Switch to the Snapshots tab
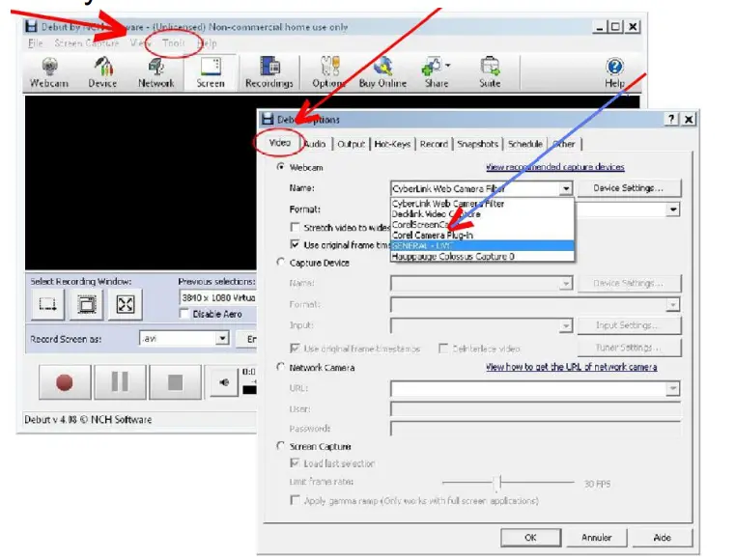This screenshot has width=735, height=560. [478, 144]
